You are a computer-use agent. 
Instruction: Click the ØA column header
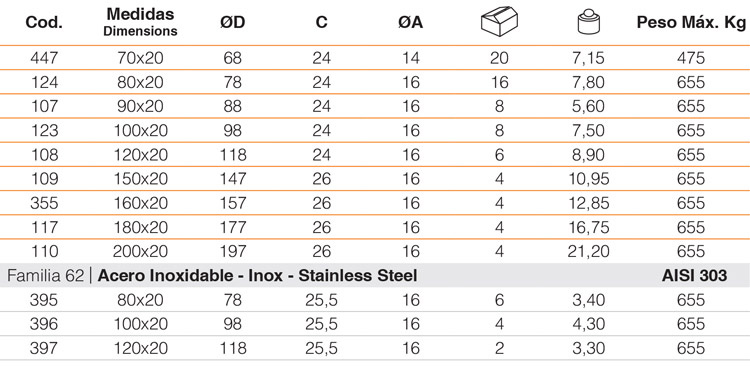pyautogui.click(x=410, y=22)
